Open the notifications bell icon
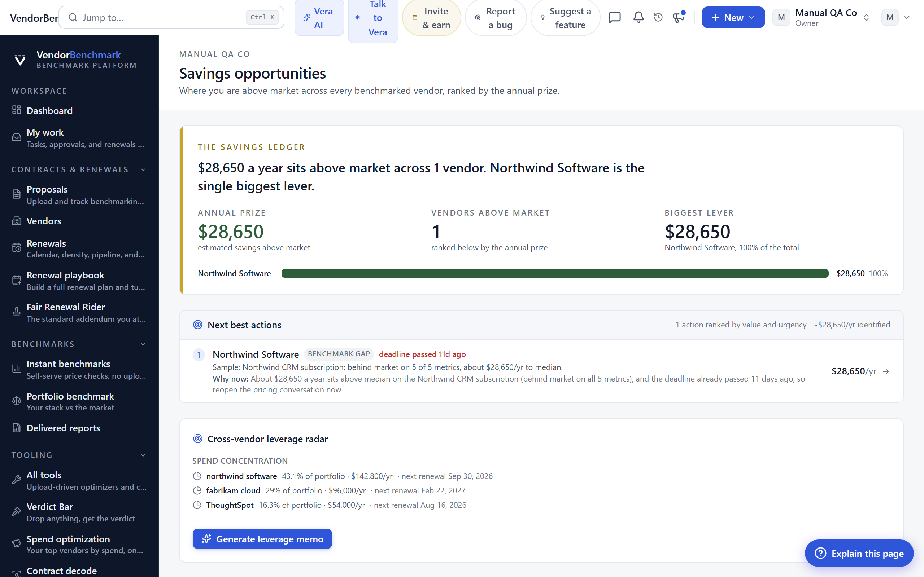Screen dimensions: 924x577 click(638, 18)
